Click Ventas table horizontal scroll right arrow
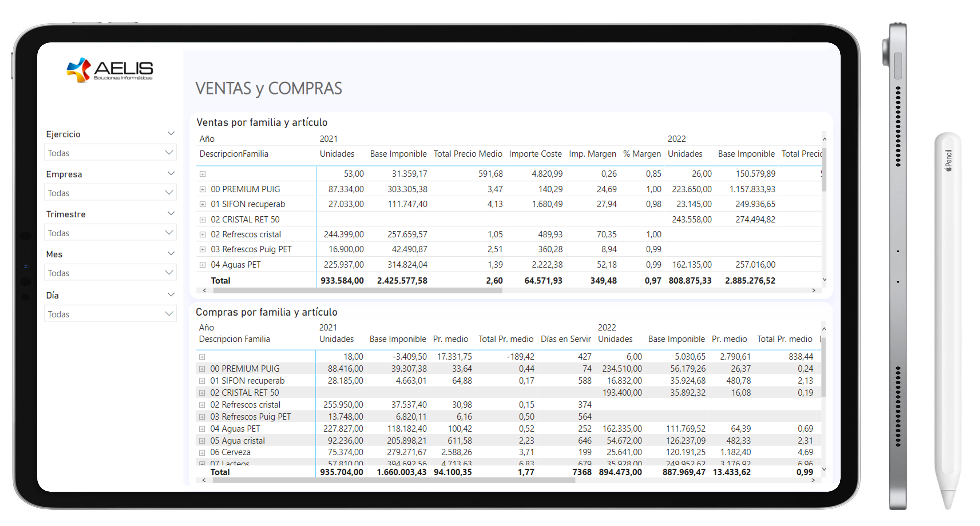The width and height of the screenshot is (980, 526). (x=814, y=290)
